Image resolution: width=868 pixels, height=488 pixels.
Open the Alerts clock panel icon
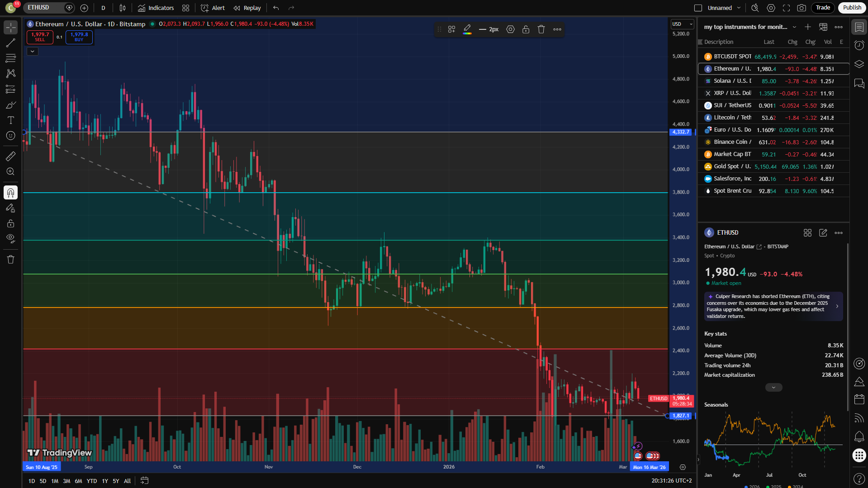(x=859, y=45)
